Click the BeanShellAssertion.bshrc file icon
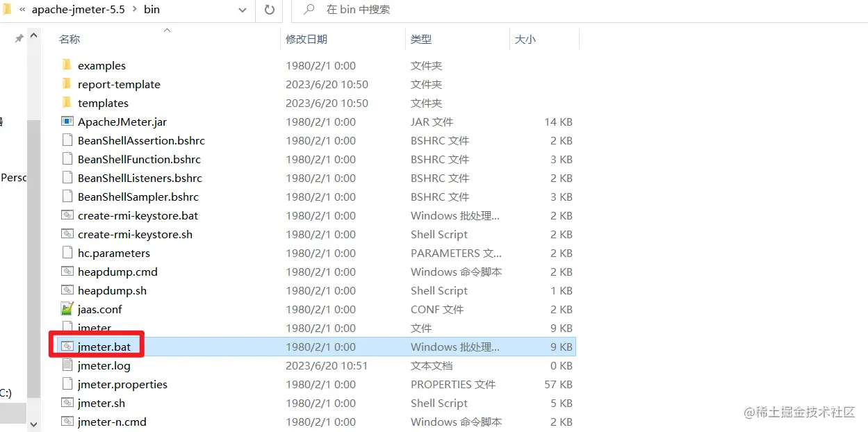 [67, 140]
